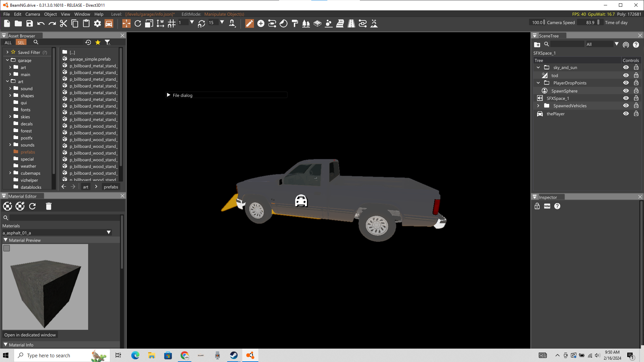
Task: Activate the object edit pencil tool
Action: (250, 23)
